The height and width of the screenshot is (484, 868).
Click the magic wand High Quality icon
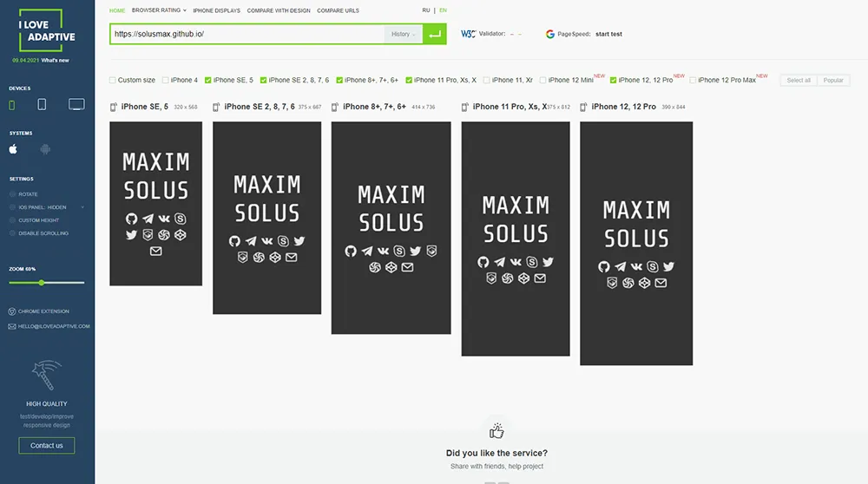(46, 375)
